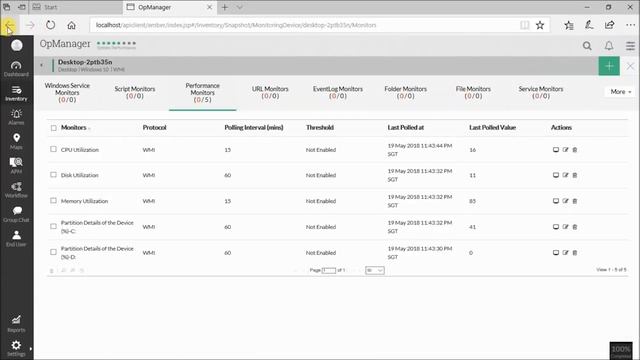Switch to URL Monitors tab

pos(270,92)
